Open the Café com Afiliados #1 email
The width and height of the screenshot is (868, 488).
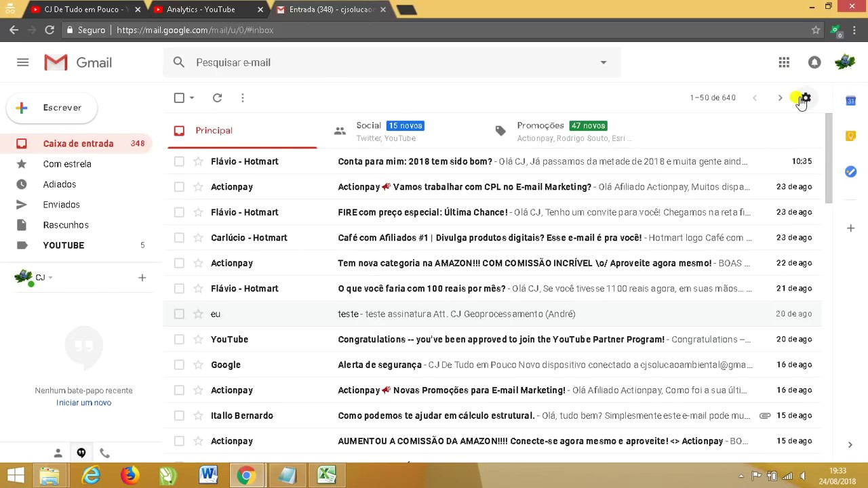click(x=492, y=237)
